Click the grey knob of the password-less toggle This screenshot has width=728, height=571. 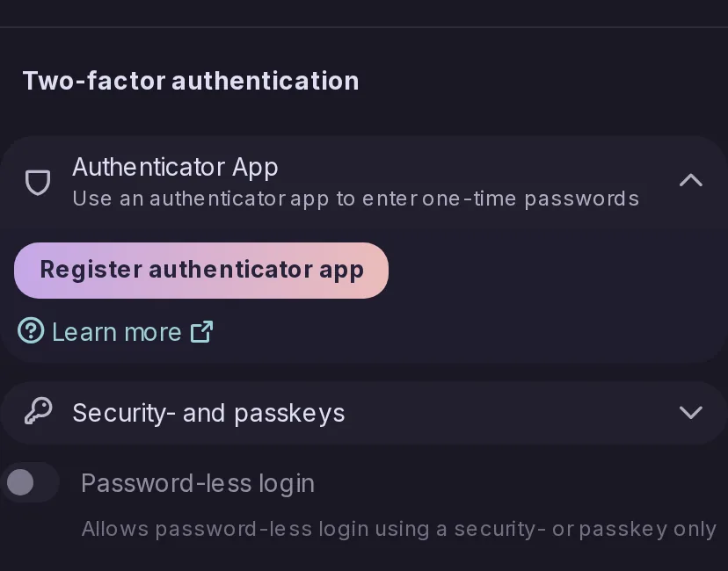coord(20,482)
